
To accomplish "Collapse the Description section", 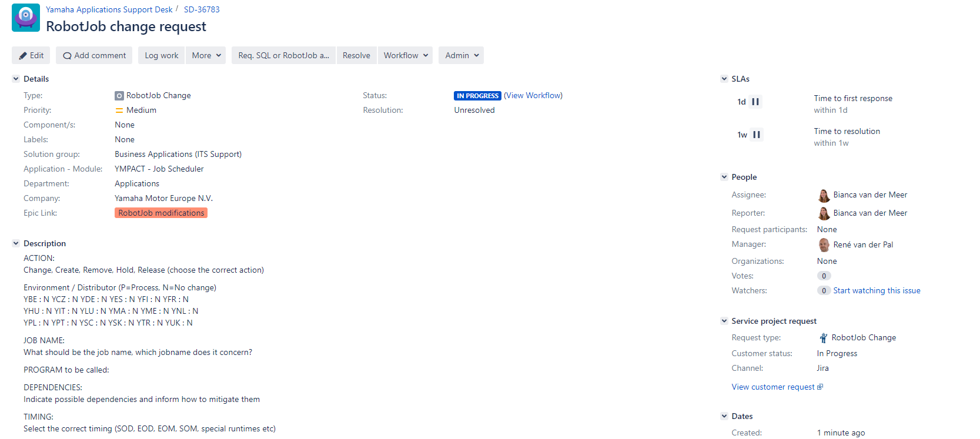I will pyautogui.click(x=16, y=243).
